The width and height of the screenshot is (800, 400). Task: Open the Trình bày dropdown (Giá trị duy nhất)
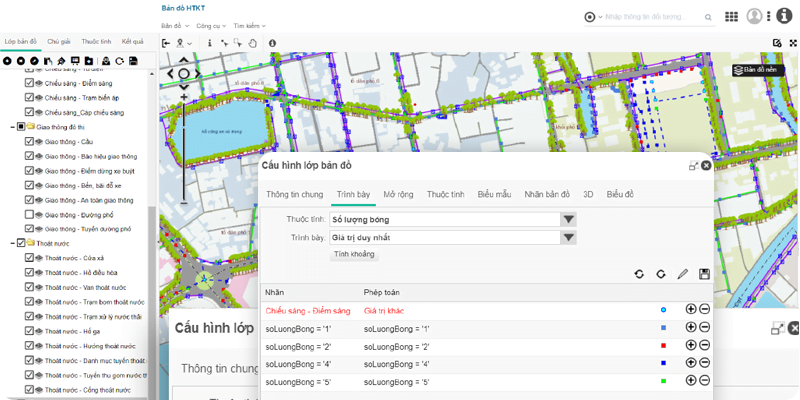[568, 238]
